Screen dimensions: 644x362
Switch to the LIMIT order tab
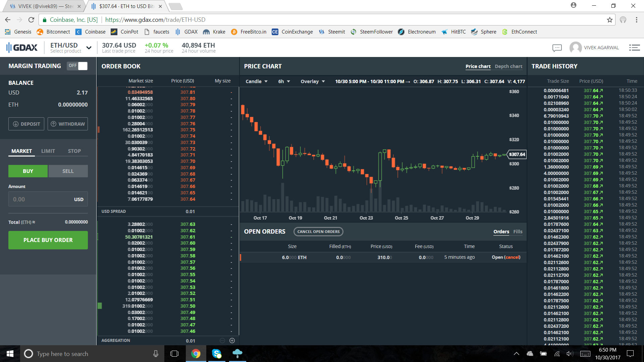[x=48, y=151]
